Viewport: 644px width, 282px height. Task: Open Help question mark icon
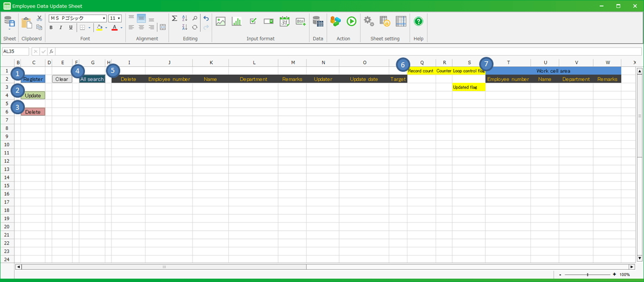pos(418,22)
